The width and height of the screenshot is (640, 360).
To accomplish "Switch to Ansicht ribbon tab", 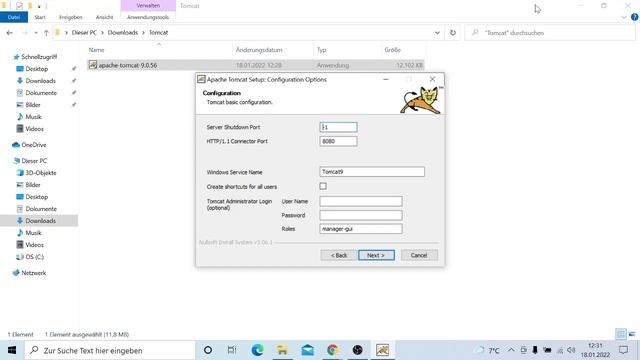I will point(104,17).
